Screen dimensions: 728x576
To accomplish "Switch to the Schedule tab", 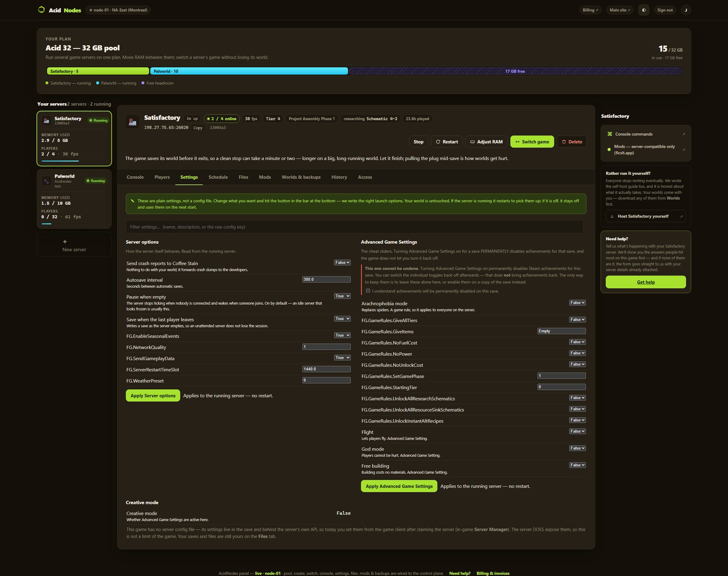I will [x=218, y=177].
